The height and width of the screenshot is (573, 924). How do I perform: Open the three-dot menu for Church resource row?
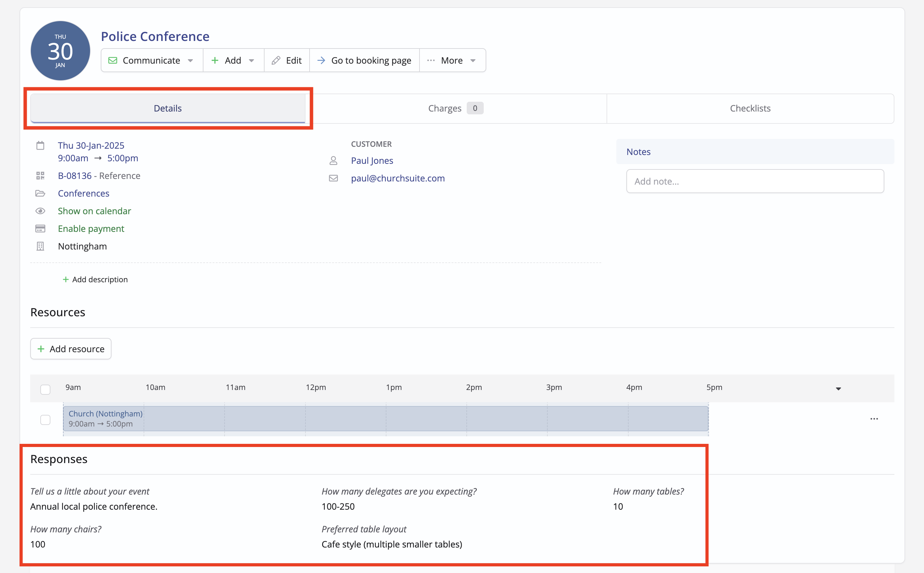pyautogui.click(x=874, y=419)
